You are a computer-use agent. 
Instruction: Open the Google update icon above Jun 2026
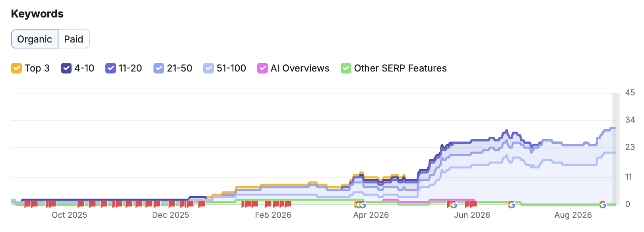point(453,205)
